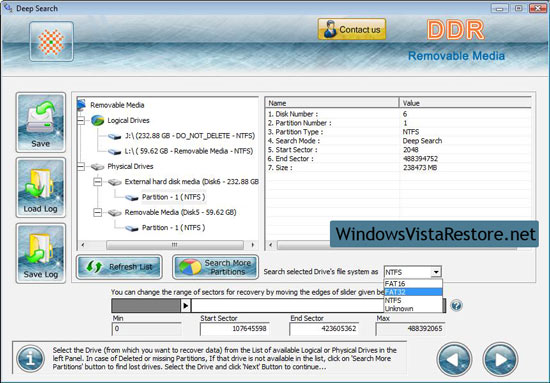The height and width of the screenshot is (383, 550).
Task: Select the J:\ DO_NOT_DELETE logical drive
Action: (x=190, y=136)
